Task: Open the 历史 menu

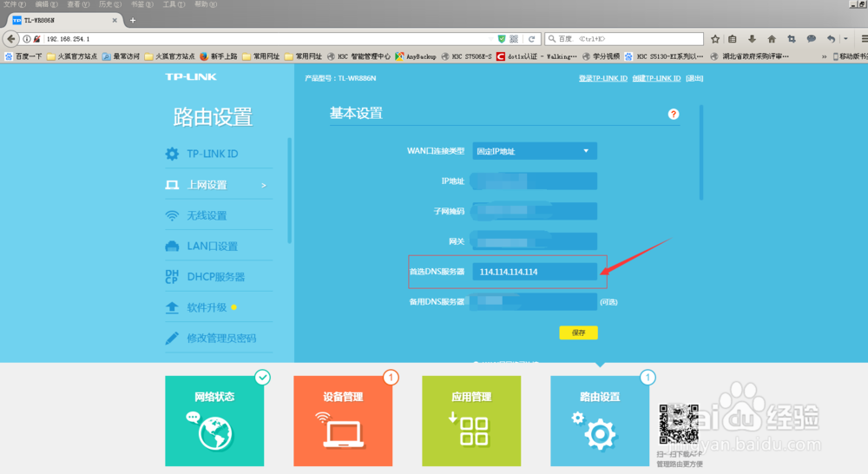Action: pos(110,3)
